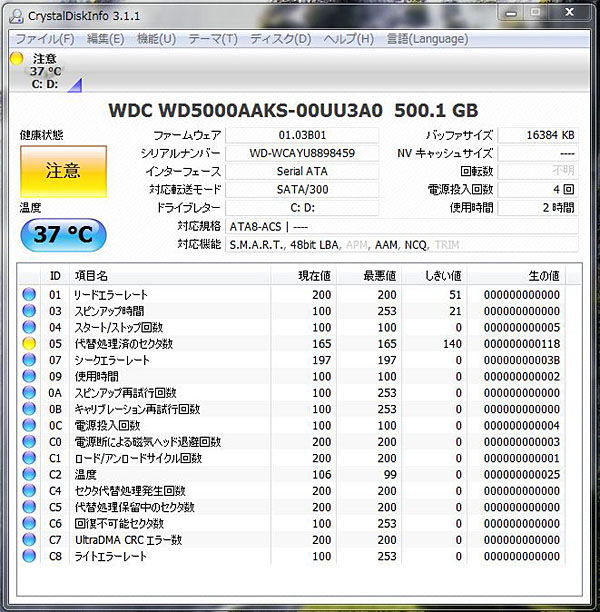Click the 現在値 column header
This screenshot has width=600, height=612.
304,276
